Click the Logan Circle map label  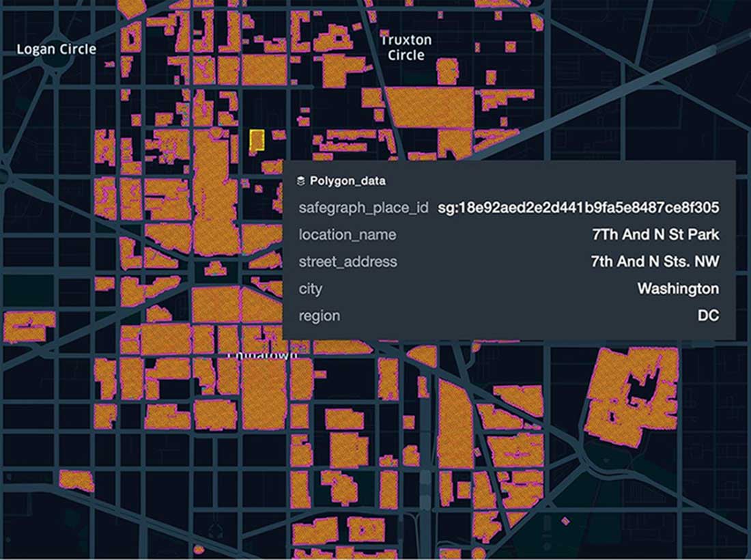click(x=56, y=49)
